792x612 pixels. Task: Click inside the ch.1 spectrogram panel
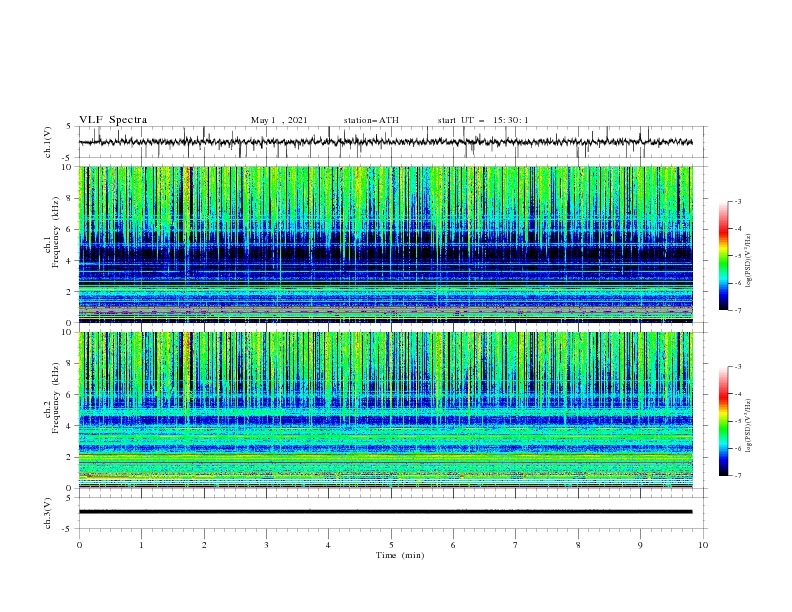pos(385,244)
